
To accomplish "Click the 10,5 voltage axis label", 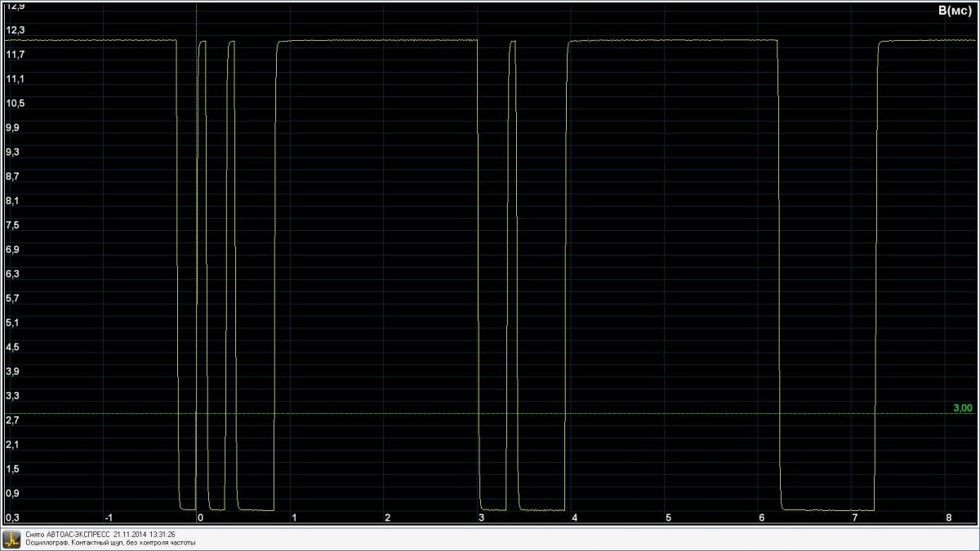I will (x=15, y=104).
